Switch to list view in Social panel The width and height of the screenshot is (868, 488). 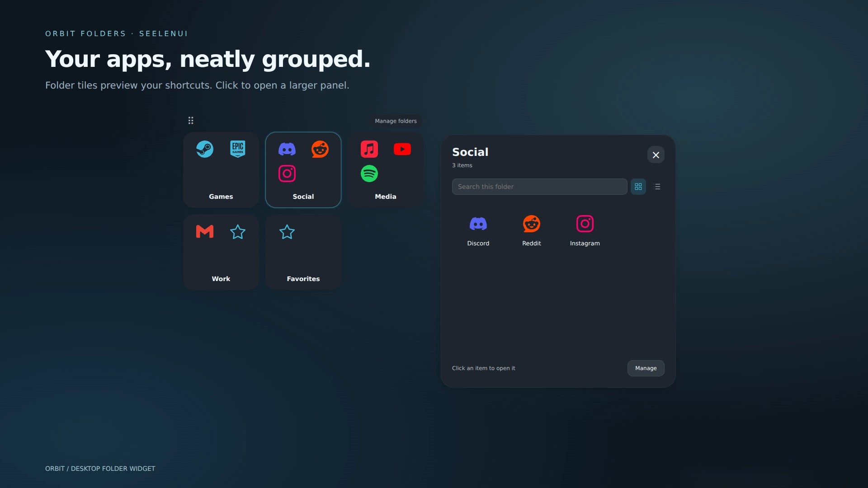tap(657, 187)
